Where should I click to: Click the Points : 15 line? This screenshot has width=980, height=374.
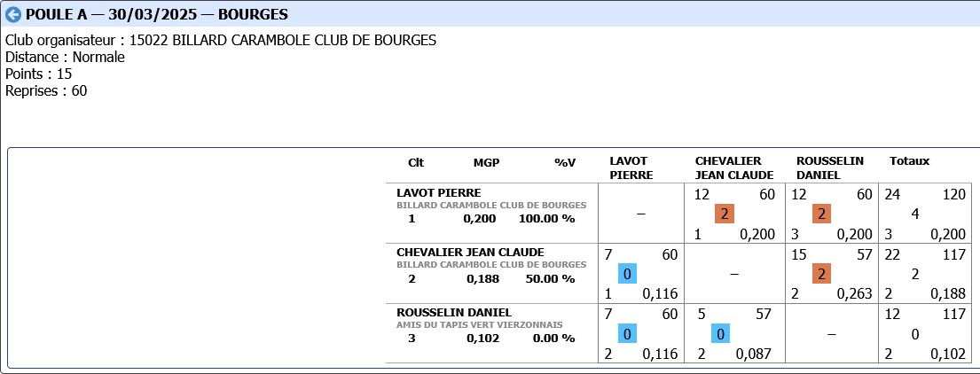point(39,74)
